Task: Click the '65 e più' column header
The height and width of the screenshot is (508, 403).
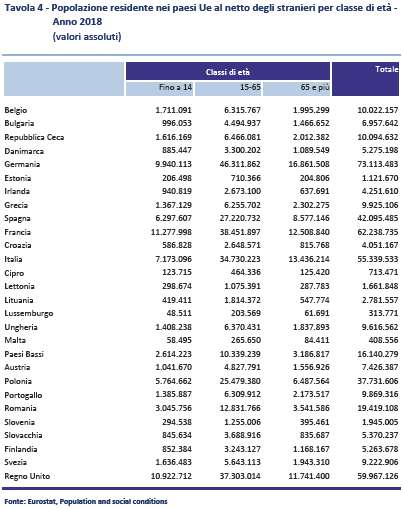Action: tap(297, 88)
